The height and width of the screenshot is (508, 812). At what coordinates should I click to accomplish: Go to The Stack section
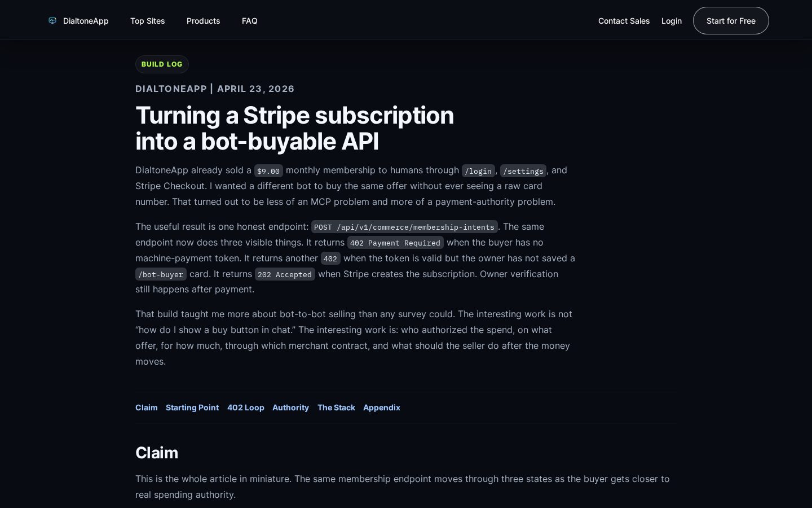pos(336,408)
